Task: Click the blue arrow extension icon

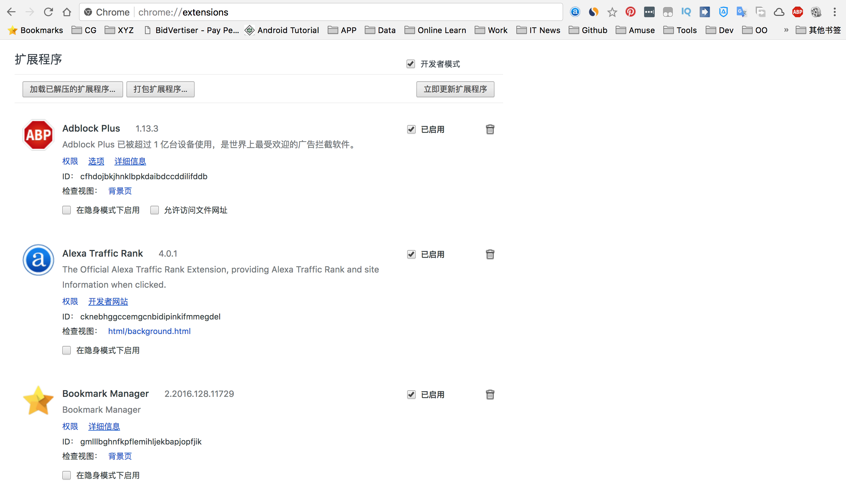Action: pos(705,12)
